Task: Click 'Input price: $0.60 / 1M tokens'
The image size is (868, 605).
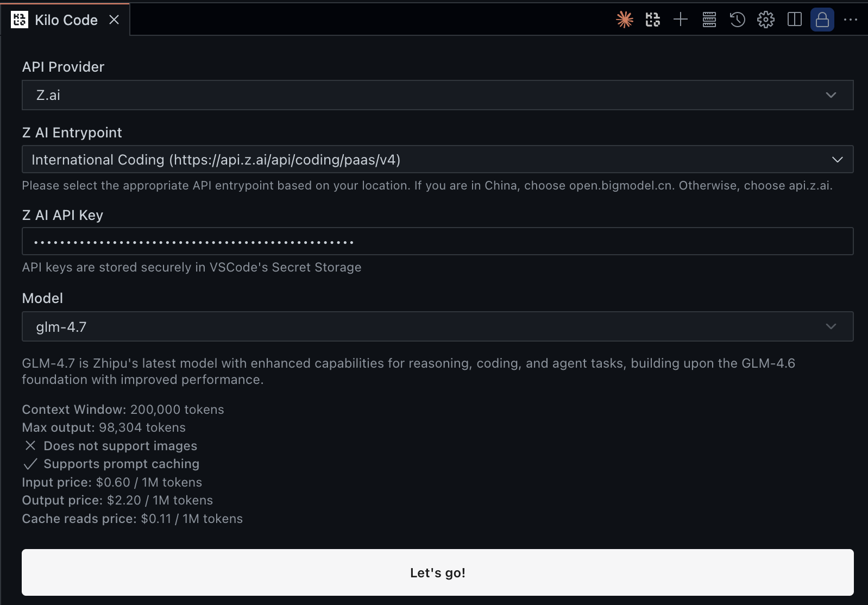Action: point(112,482)
